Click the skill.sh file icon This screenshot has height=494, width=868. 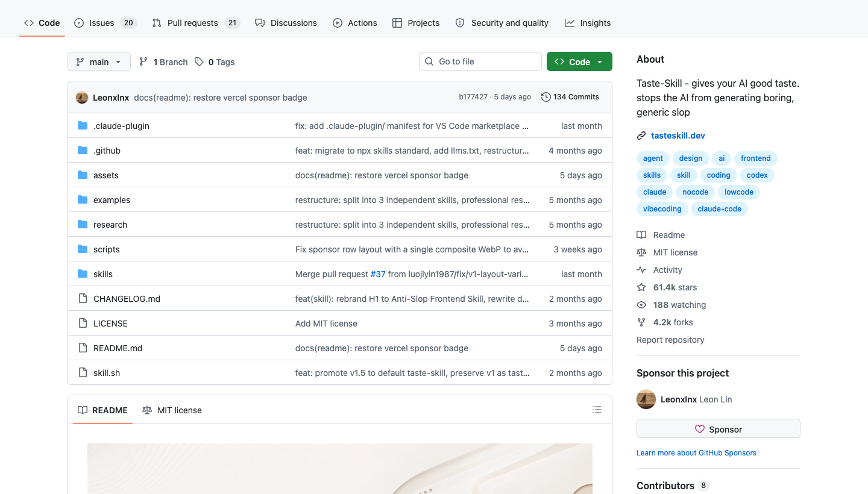pyautogui.click(x=83, y=373)
